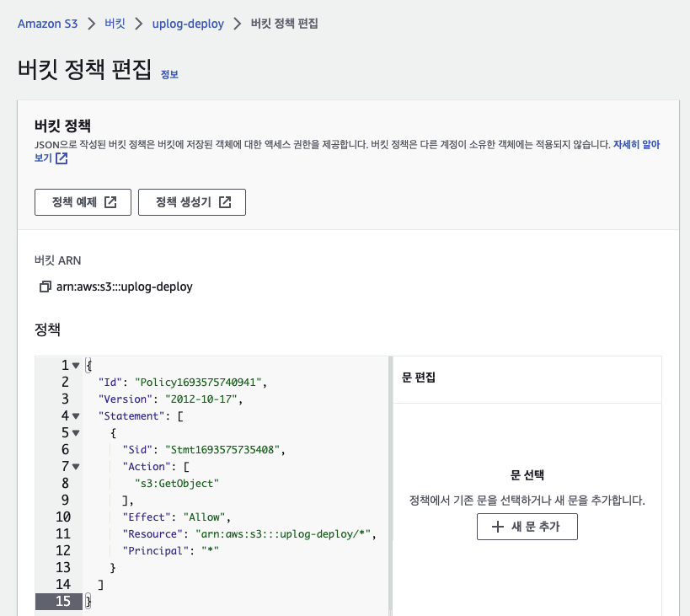Click the plus icon on 새 문 추가
This screenshot has height=616, width=690.
497,527
